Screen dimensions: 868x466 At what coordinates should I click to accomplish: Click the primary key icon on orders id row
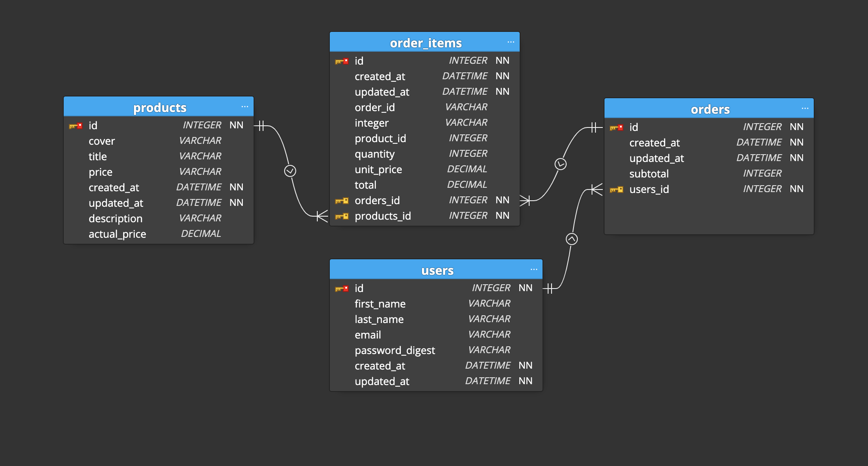click(616, 127)
